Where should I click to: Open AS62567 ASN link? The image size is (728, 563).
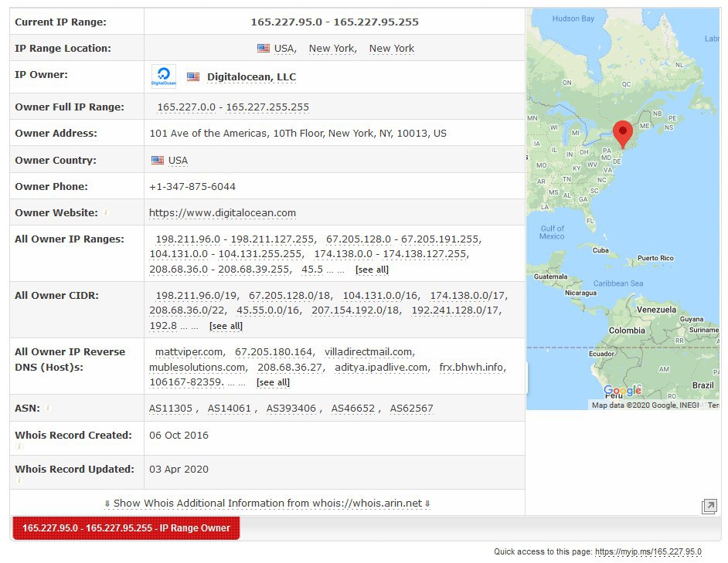click(412, 409)
